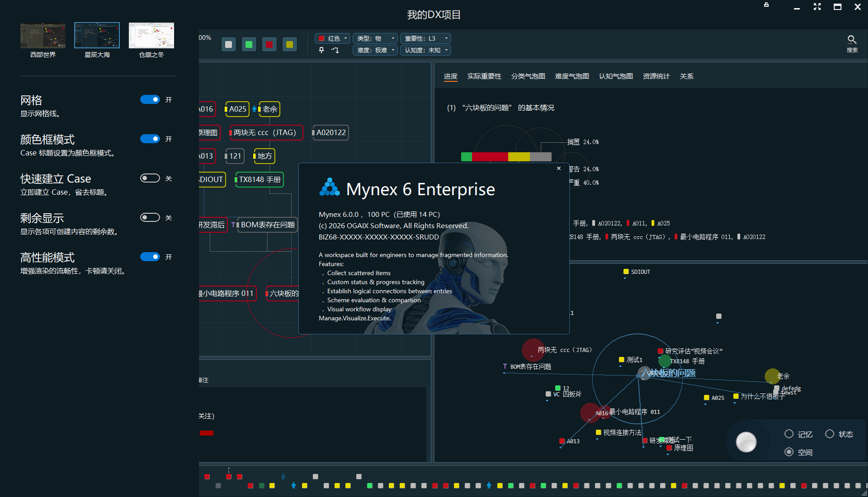Select the 空间 radio button
The width and height of the screenshot is (868, 497).
[x=789, y=452]
